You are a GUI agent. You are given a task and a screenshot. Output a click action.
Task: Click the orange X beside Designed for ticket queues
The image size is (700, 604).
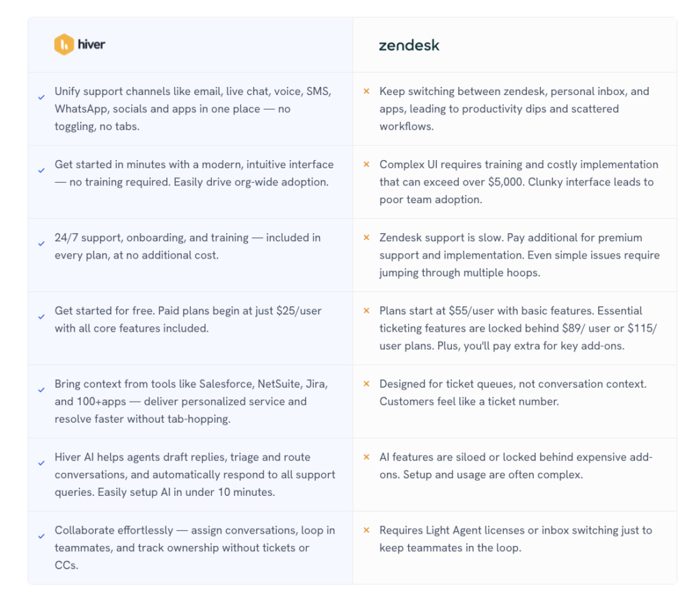pos(366,384)
